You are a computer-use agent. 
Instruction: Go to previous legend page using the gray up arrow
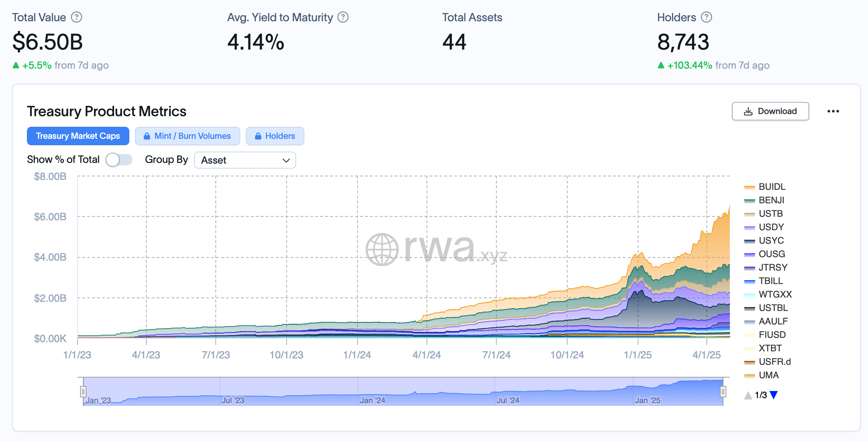[748, 395]
